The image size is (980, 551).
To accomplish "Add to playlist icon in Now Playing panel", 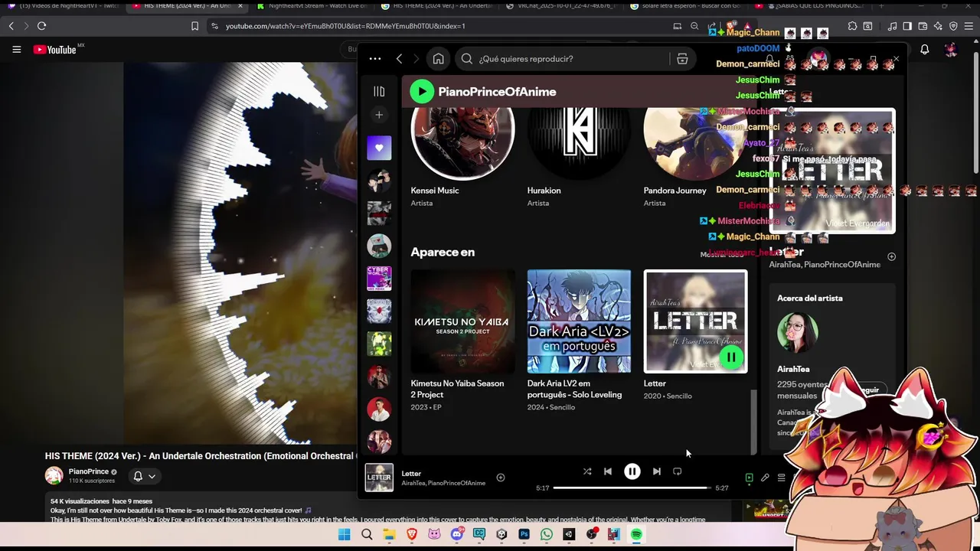I will point(891,256).
